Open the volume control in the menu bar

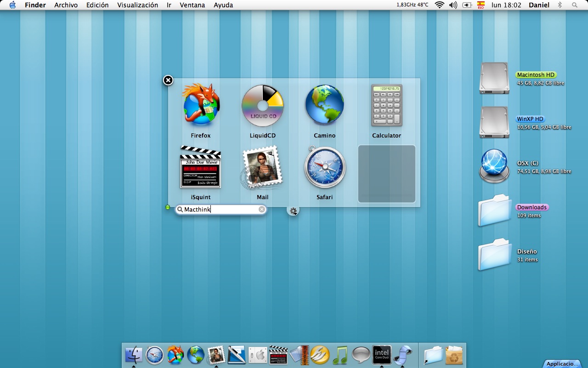point(453,5)
